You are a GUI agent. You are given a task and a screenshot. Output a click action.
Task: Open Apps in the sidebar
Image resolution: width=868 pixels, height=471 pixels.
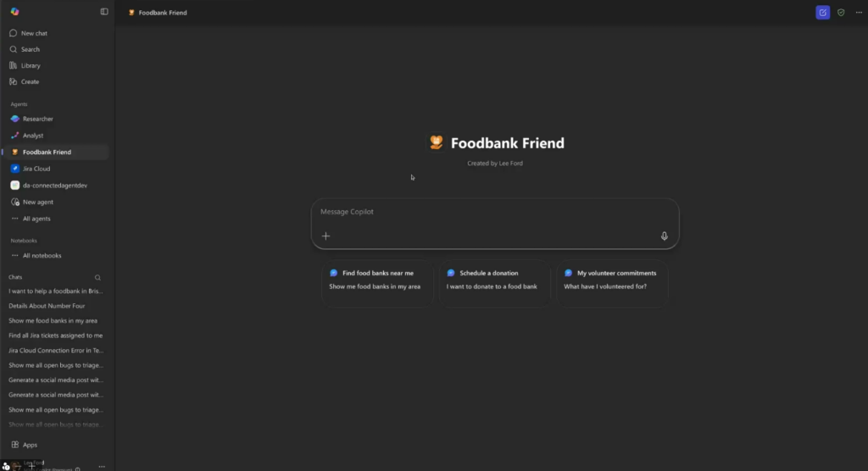pyautogui.click(x=30, y=445)
